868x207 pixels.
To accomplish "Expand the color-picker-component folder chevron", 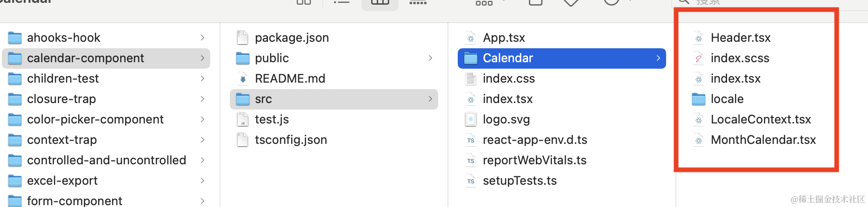I will point(202,119).
